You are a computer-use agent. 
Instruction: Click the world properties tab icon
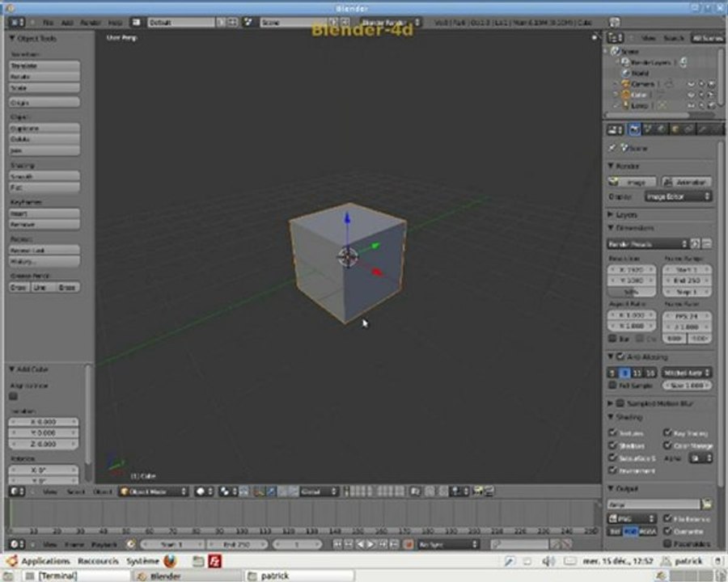[x=662, y=129]
